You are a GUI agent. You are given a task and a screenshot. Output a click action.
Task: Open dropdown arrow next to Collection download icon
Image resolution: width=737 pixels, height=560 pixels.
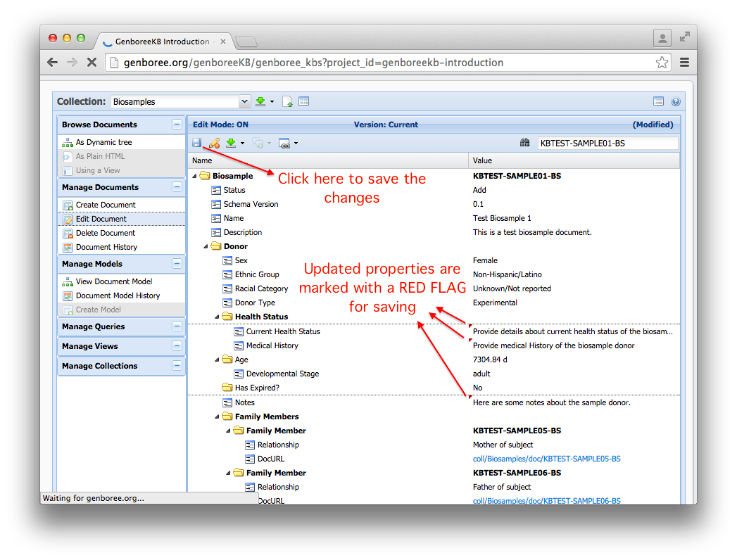click(272, 102)
